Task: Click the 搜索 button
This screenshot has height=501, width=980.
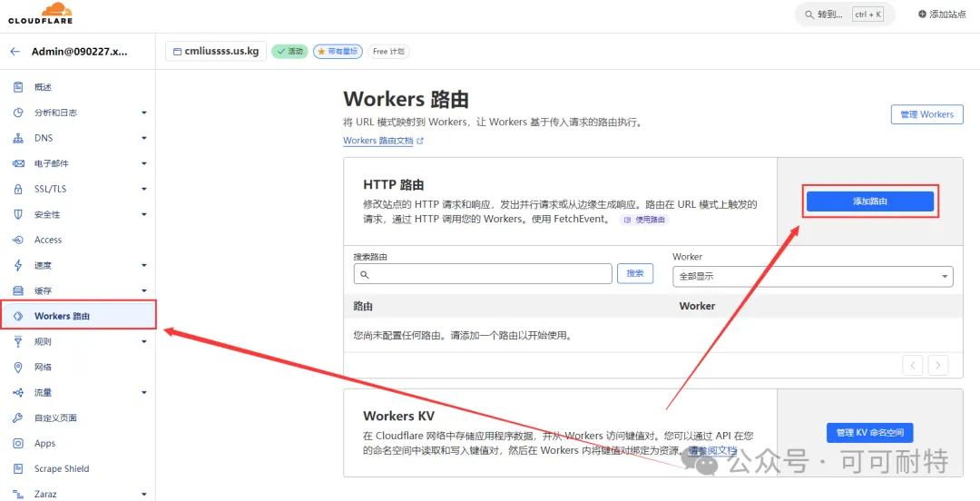Action: click(x=635, y=273)
